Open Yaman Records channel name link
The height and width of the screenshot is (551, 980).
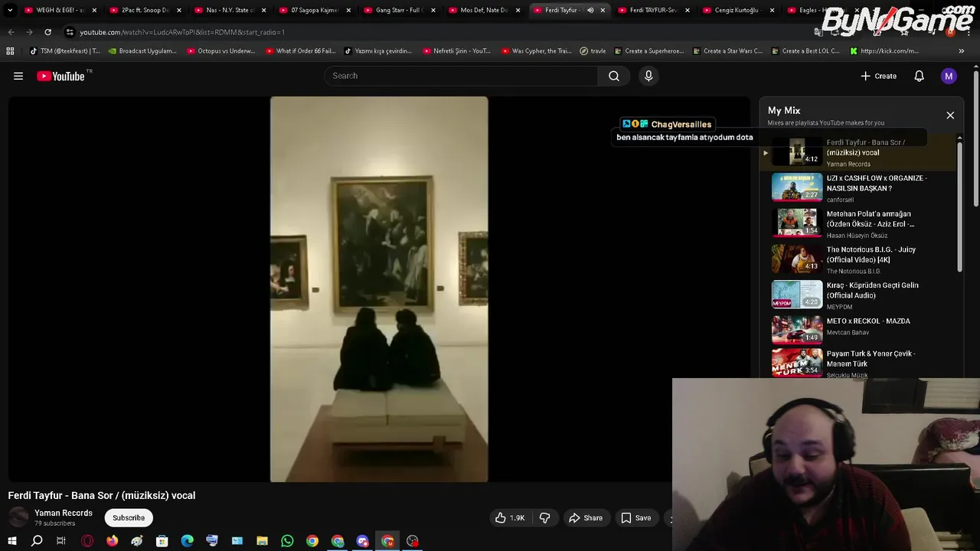tap(64, 514)
